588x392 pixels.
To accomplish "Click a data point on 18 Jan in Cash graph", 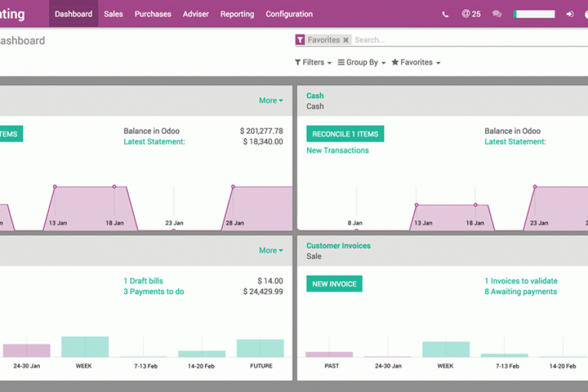I will (476, 205).
